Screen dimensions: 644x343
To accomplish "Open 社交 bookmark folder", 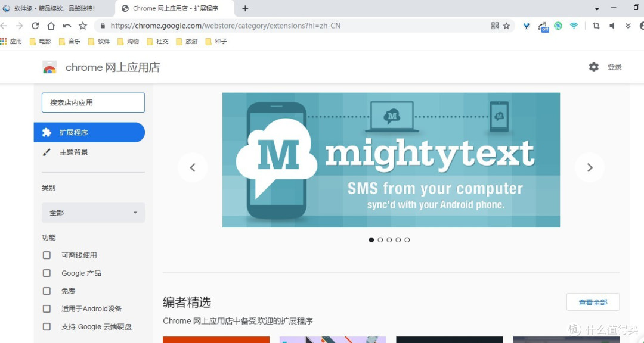I will (x=157, y=42).
